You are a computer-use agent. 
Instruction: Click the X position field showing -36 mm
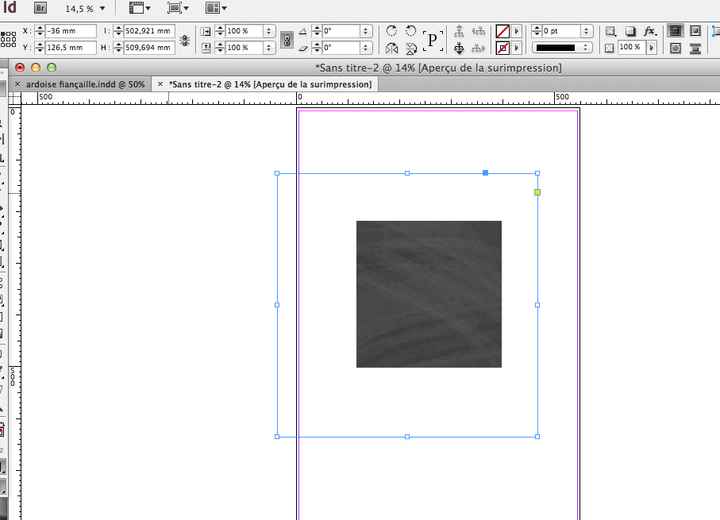pos(71,31)
